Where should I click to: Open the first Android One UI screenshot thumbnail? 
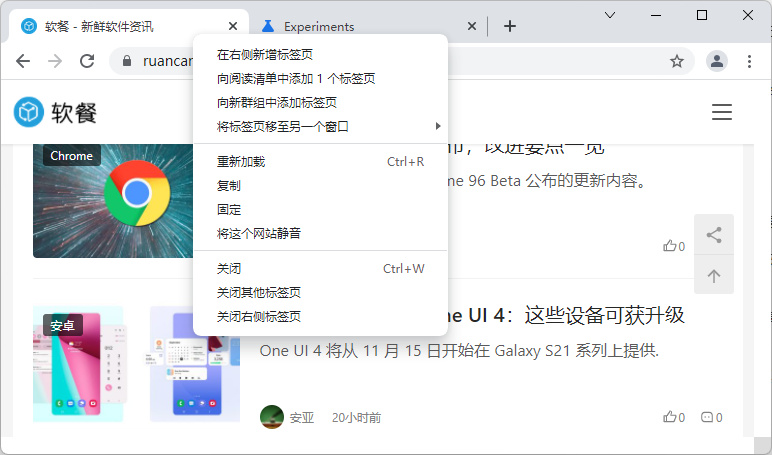click(x=78, y=364)
